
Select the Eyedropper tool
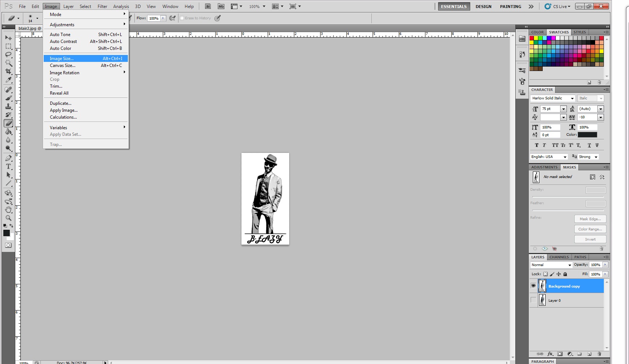pyautogui.click(x=8, y=80)
